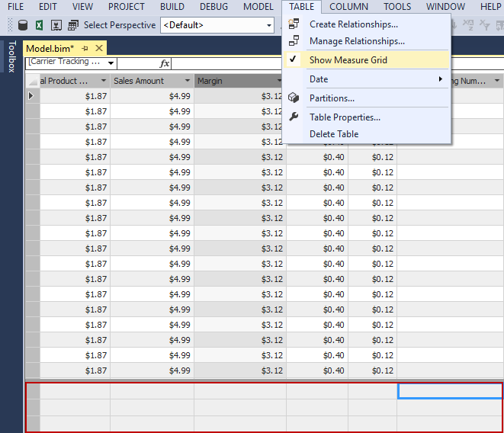
Task: Open the Sales Amount column filter dropdown
Action: pyautogui.click(x=186, y=81)
